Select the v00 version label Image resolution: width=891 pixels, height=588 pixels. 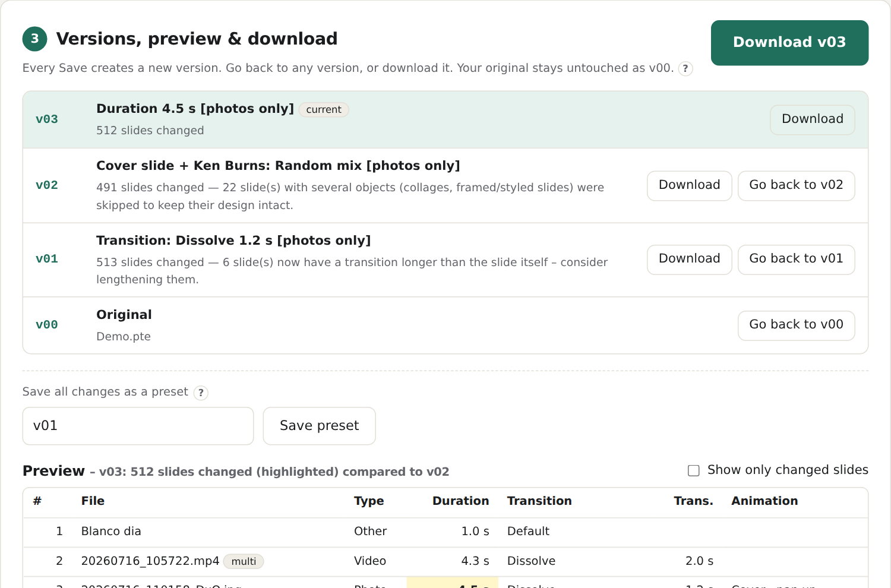click(x=47, y=325)
